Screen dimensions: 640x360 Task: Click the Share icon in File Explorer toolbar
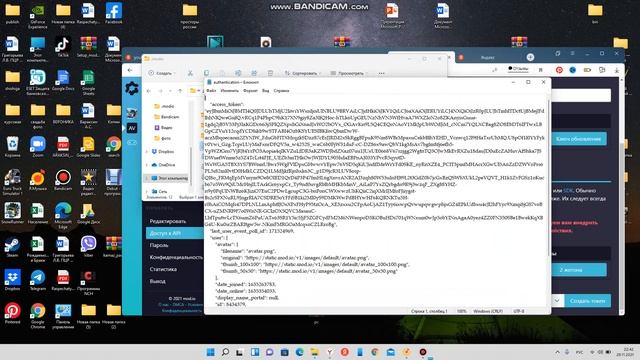click(x=254, y=73)
